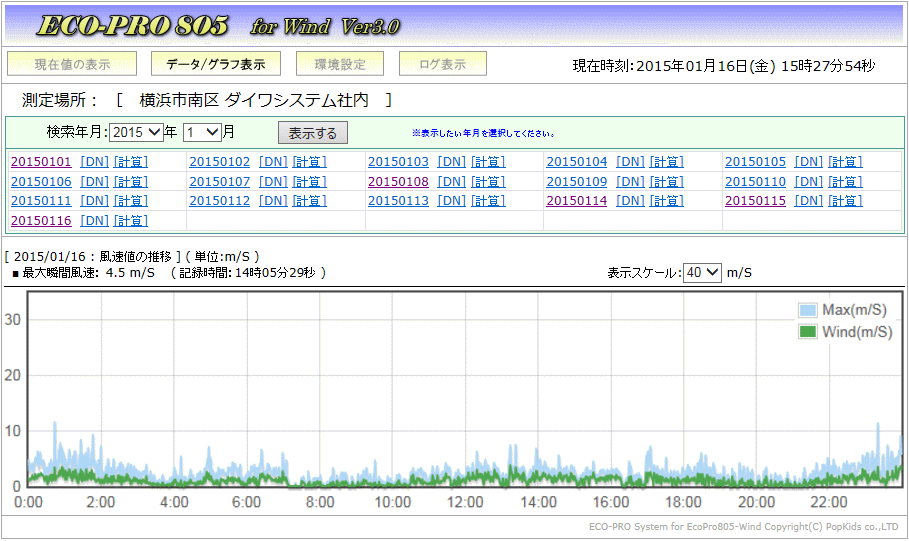Image resolution: width=909 pixels, height=541 pixels.
Task: Open the 20150116 date link
Action: pyautogui.click(x=41, y=221)
